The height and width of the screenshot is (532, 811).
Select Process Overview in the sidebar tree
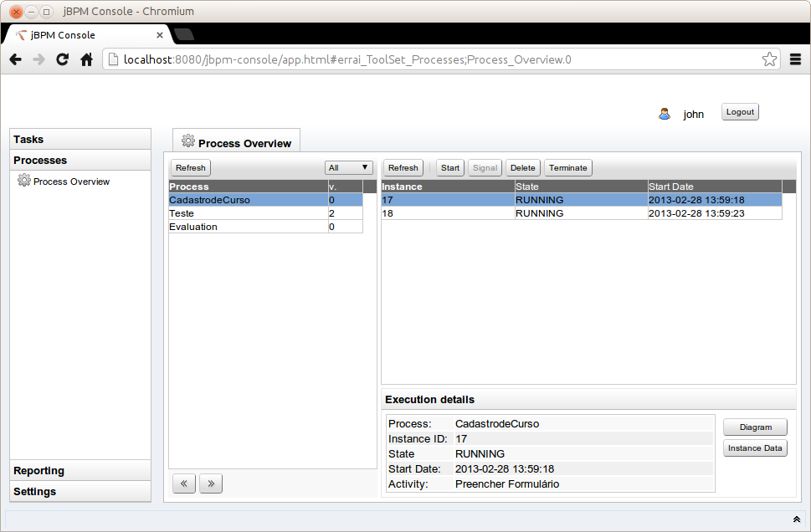(71, 182)
